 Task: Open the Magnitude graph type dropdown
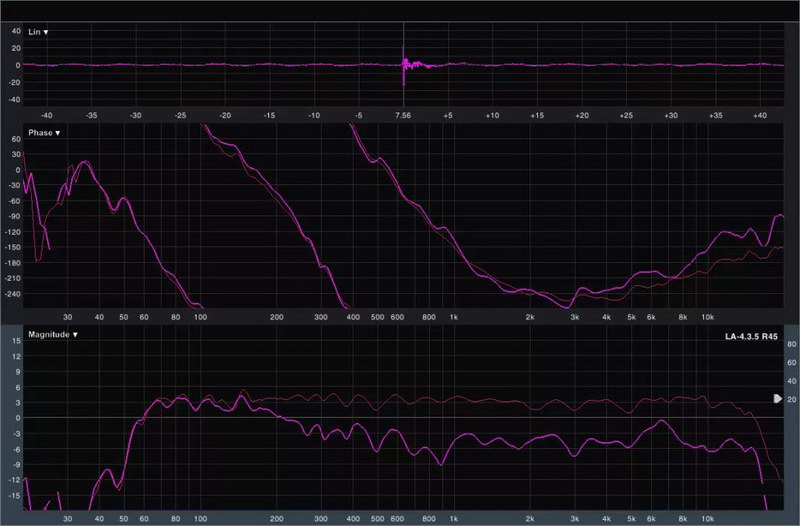[53, 335]
